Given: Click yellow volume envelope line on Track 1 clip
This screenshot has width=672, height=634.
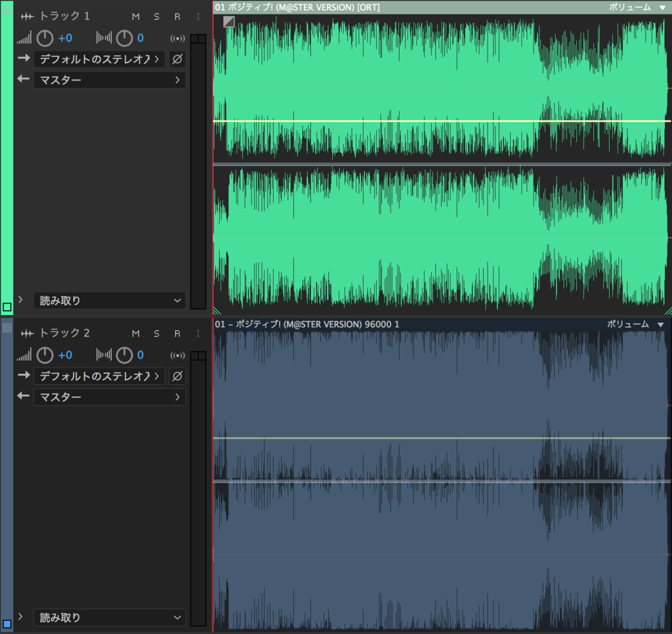Looking at the screenshot, I should coord(442,121).
